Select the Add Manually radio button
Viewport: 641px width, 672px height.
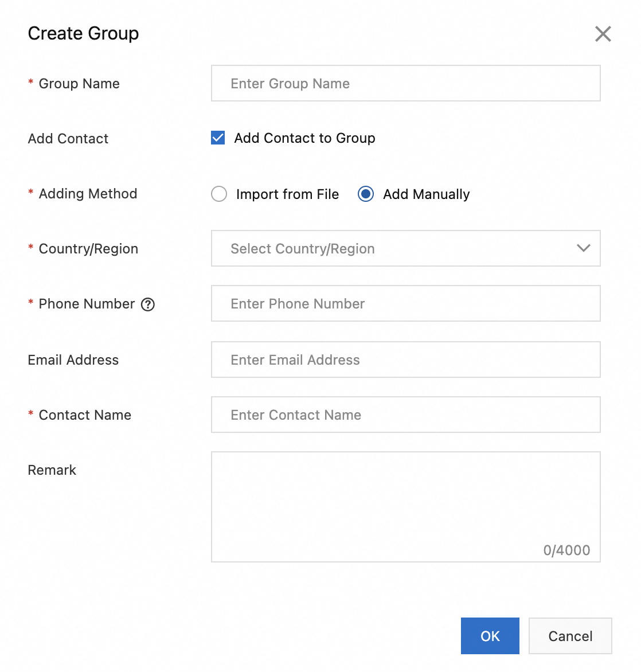tap(366, 194)
